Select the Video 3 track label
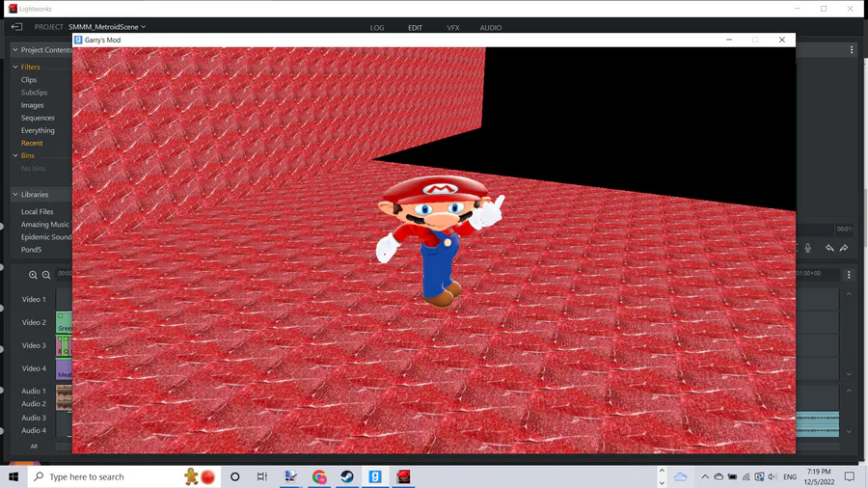The width and height of the screenshot is (868, 488). click(x=34, y=345)
